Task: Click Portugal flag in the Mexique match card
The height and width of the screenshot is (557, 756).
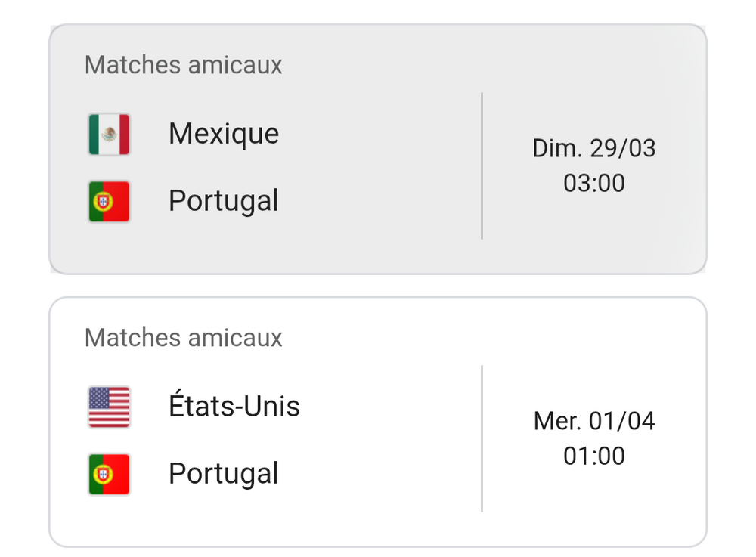Action: click(x=109, y=202)
